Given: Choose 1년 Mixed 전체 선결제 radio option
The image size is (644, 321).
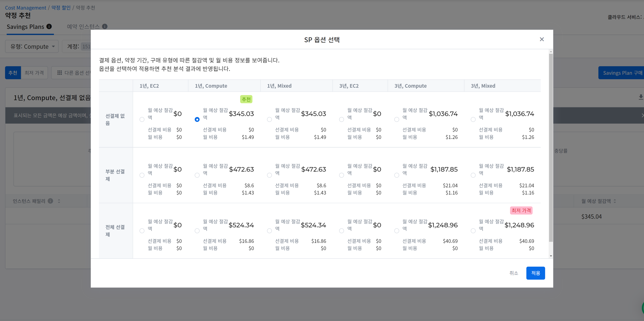Looking at the screenshot, I should (269, 231).
